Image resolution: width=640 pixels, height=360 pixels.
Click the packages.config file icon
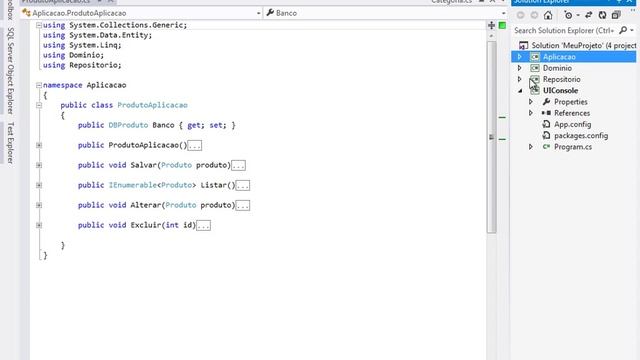pyautogui.click(x=546, y=136)
